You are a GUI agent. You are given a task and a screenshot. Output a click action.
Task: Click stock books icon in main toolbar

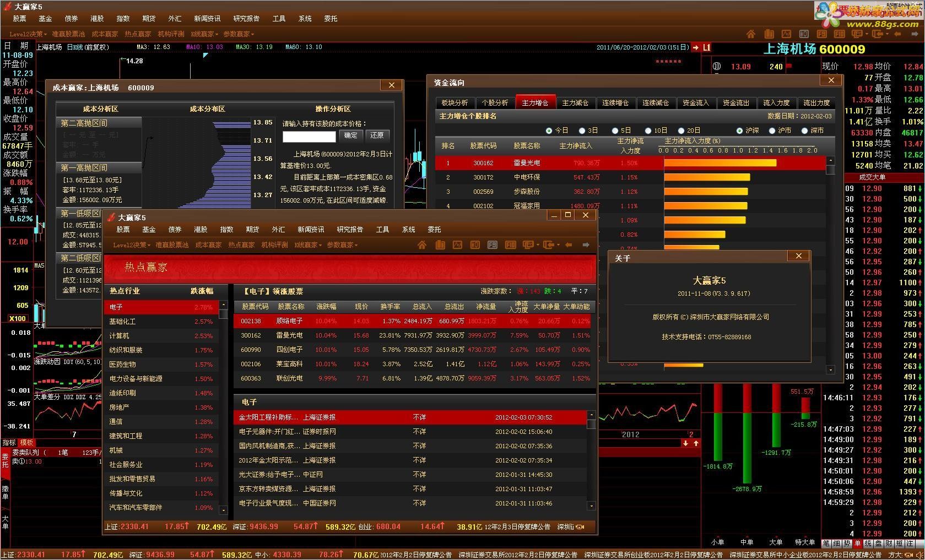tap(769, 34)
